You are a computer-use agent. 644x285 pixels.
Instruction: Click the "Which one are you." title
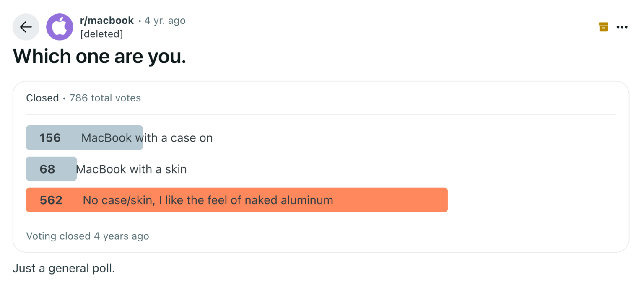(99, 57)
